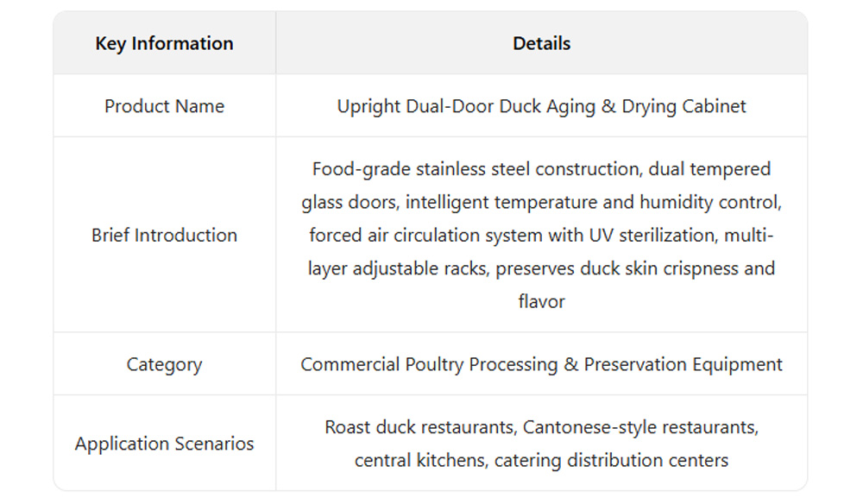Image resolution: width=863 pixels, height=504 pixels.
Task: Click the "Details" column header
Action: click(x=541, y=43)
